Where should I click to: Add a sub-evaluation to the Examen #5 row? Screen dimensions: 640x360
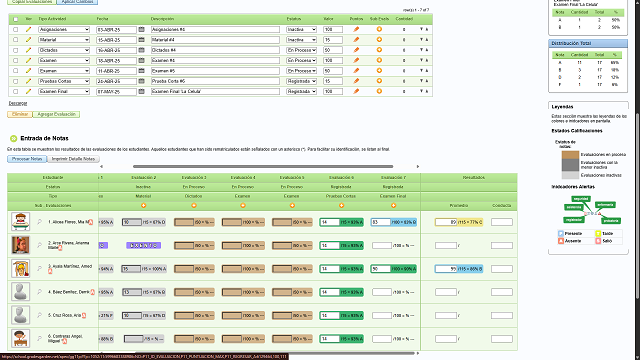(x=379, y=71)
